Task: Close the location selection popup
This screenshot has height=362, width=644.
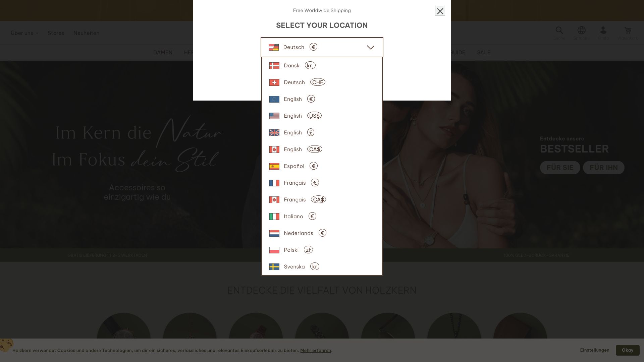Action: [x=440, y=11]
